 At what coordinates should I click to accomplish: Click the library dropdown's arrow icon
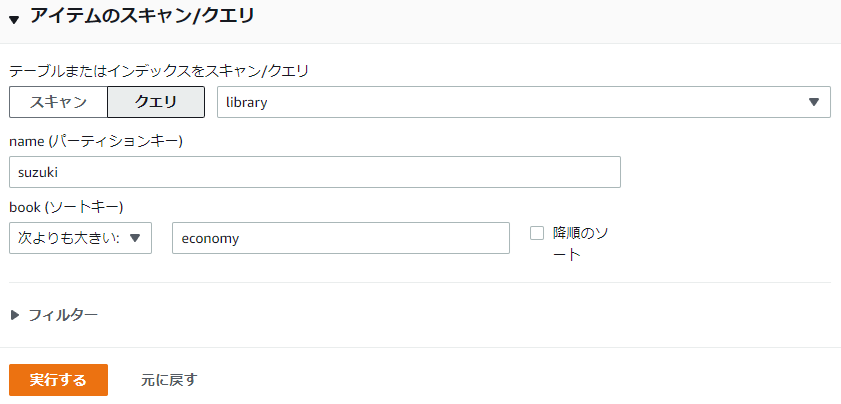coord(814,102)
